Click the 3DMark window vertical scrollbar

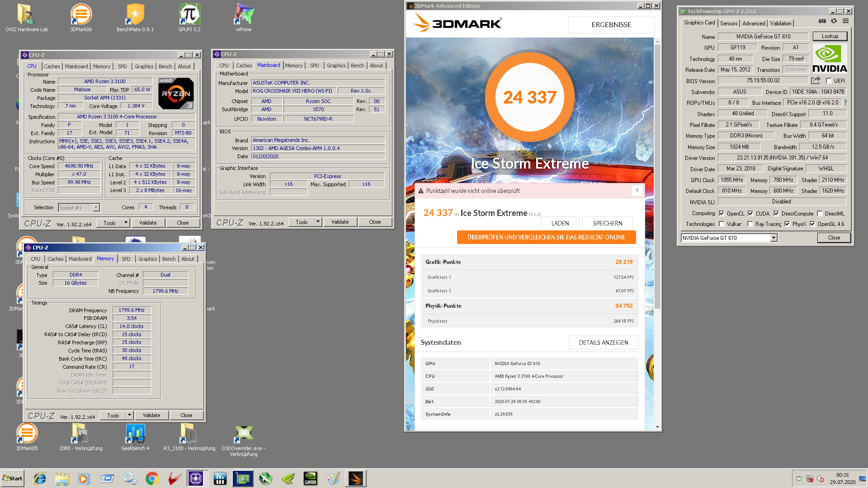coord(657,176)
